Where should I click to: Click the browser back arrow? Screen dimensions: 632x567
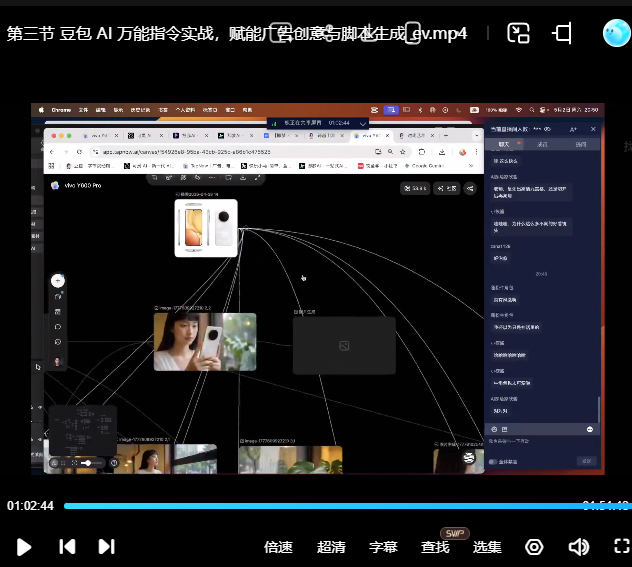52,152
